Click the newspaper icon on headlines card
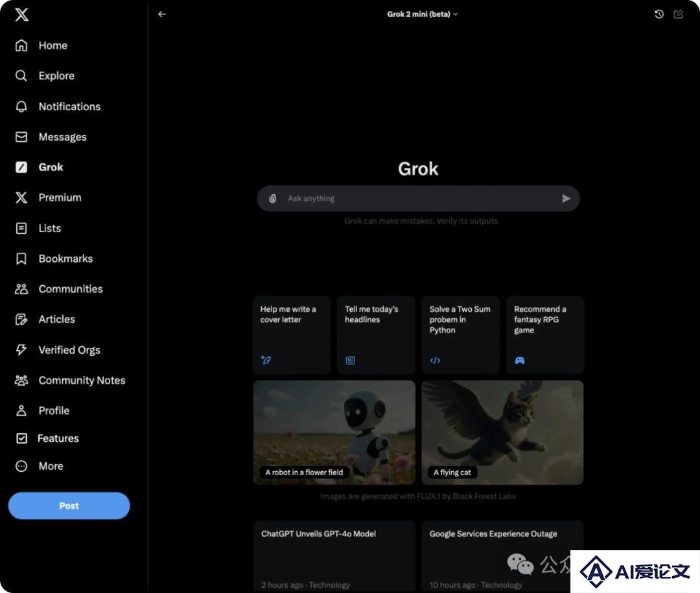Screen dimensions: 700x593 click(x=351, y=360)
